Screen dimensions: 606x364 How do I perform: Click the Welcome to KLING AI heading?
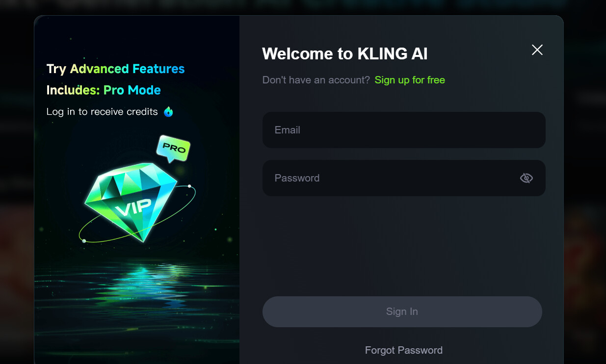(345, 53)
